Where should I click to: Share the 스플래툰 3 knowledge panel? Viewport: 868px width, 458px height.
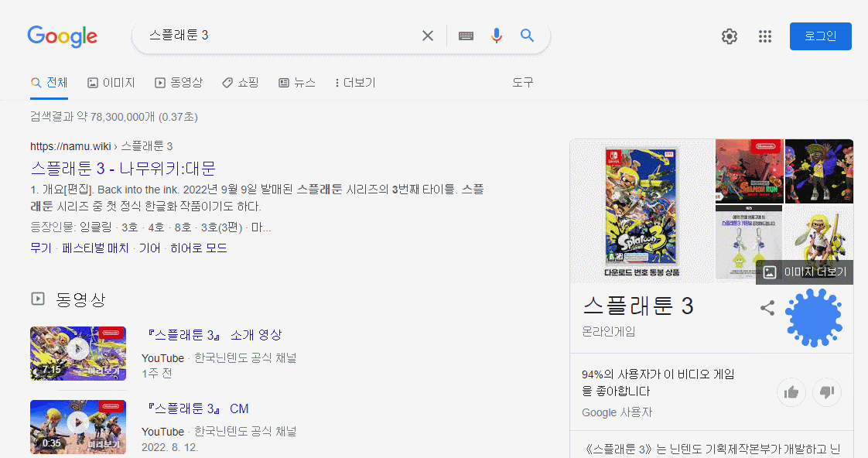click(767, 308)
